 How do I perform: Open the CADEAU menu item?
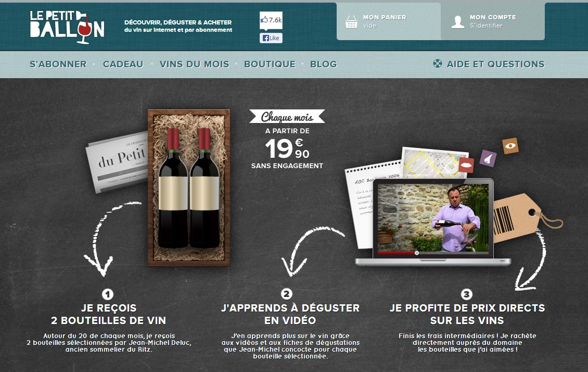pos(123,64)
